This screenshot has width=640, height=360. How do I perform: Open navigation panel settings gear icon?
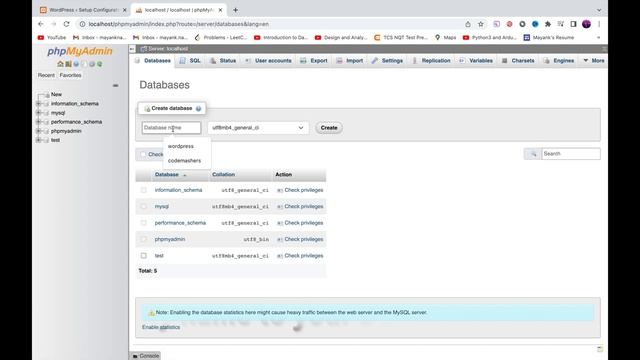[x=92, y=64]
